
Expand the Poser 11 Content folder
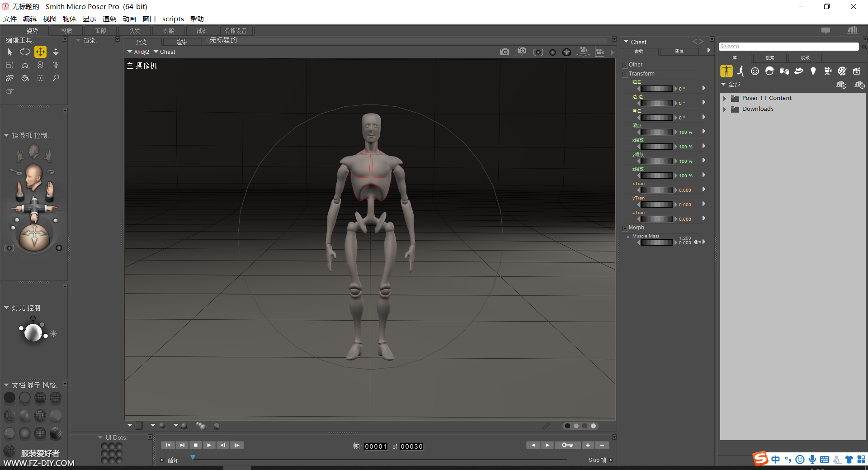pos(725,98)
